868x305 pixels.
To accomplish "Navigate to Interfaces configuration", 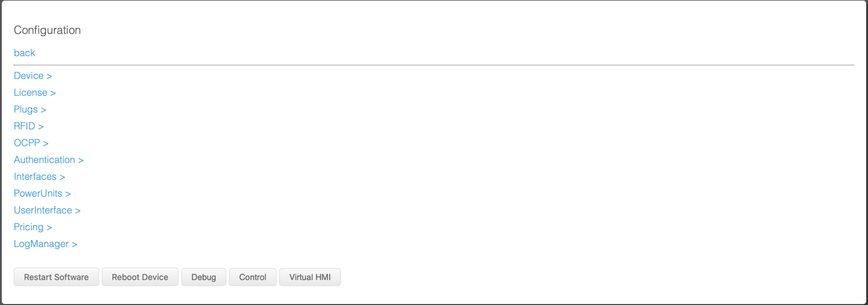I will [x=39, y=177].
